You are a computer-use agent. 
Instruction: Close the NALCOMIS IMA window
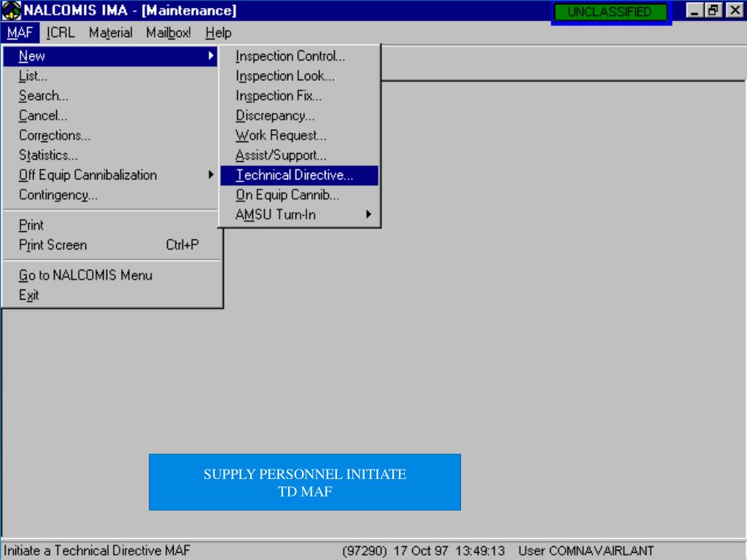click(735, 10)
